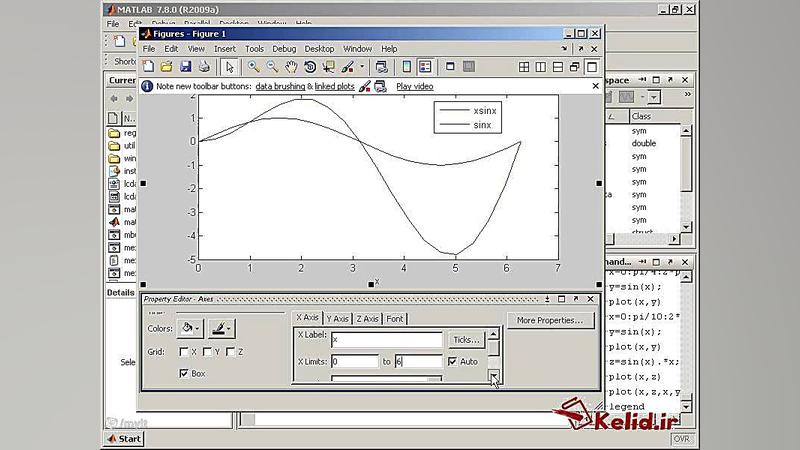Float the figures layout icon
The image size is (800, 450).
[x=574, y=67]
